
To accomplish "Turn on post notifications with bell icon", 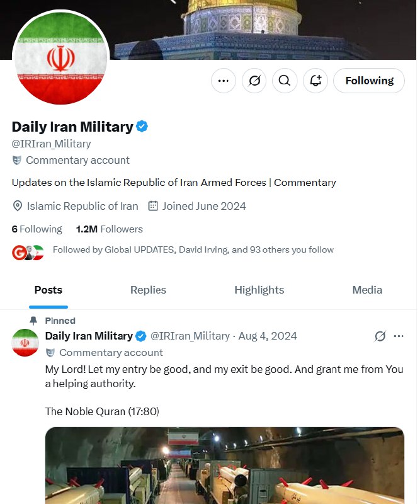I will tap(315, 81).
